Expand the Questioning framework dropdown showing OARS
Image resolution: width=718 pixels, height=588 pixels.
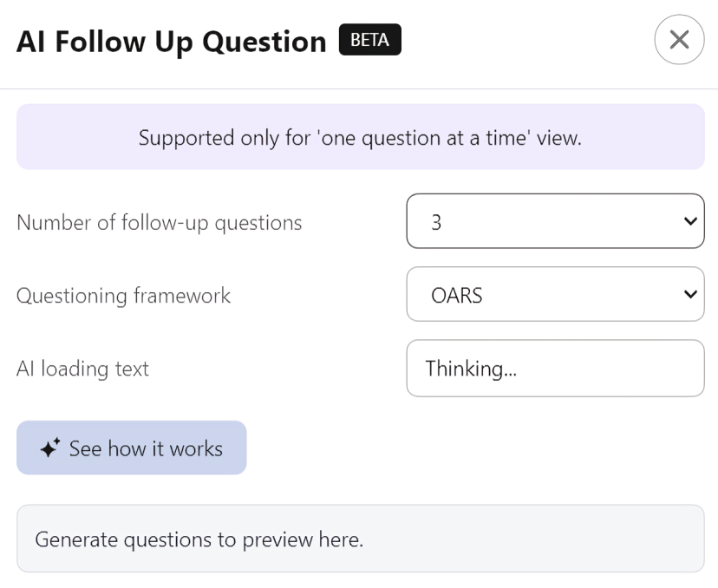(x=555, y=294)
